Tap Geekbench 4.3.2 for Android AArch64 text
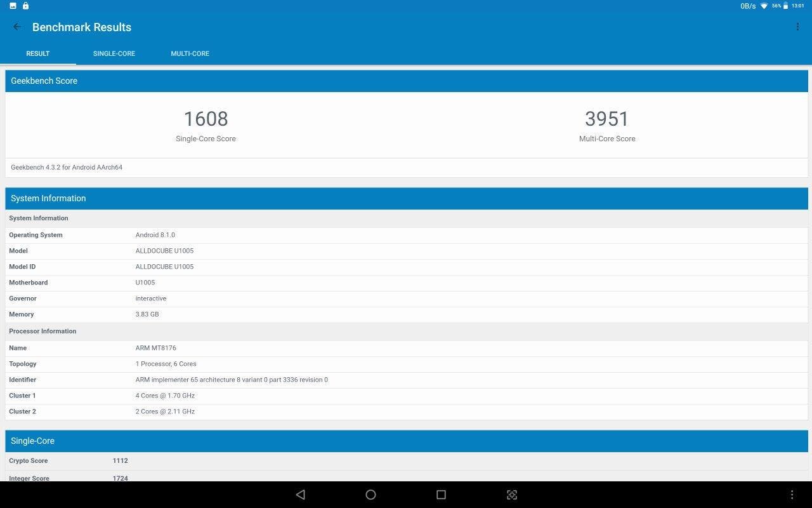The width and height of the screenshot is (812, 508). pos(67,168)
